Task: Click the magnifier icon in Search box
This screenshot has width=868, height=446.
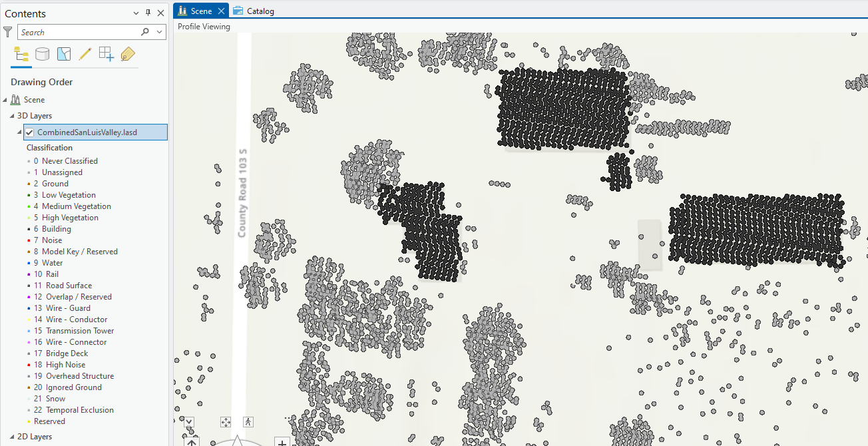Action: tap(145, 32)
